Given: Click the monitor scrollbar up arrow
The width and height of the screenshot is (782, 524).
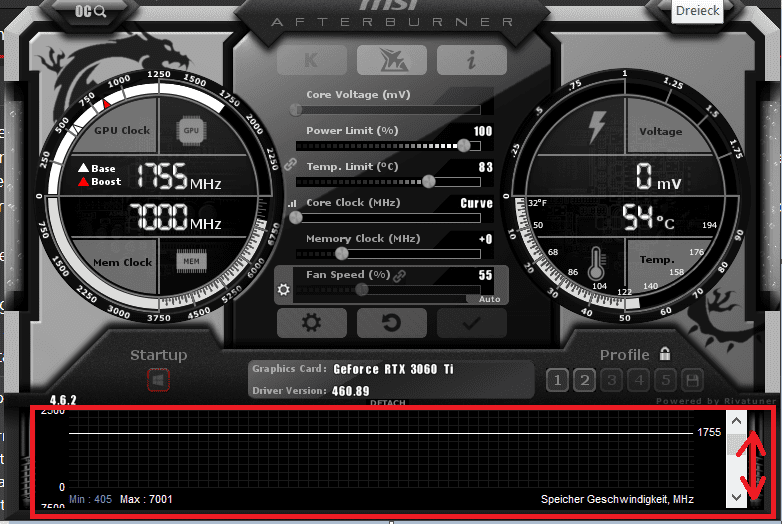Looking at the screenshot, I should [x=736, y=421].
